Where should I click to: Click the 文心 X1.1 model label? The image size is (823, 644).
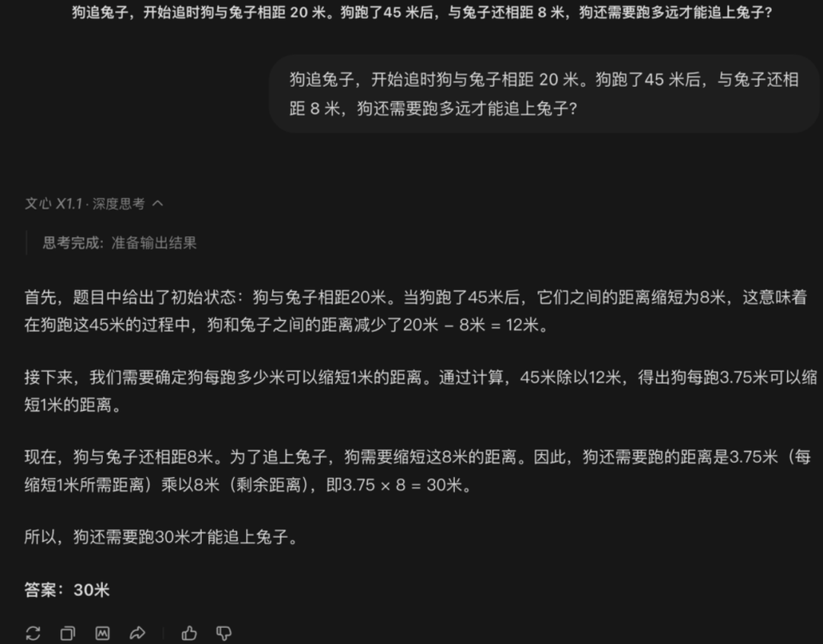pyautogui.click(x=53, y=203)
